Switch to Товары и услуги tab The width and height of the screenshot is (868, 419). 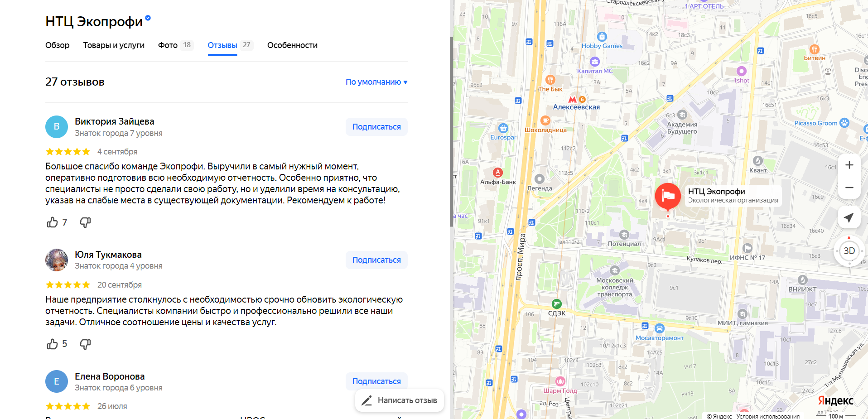click(114, 45)
